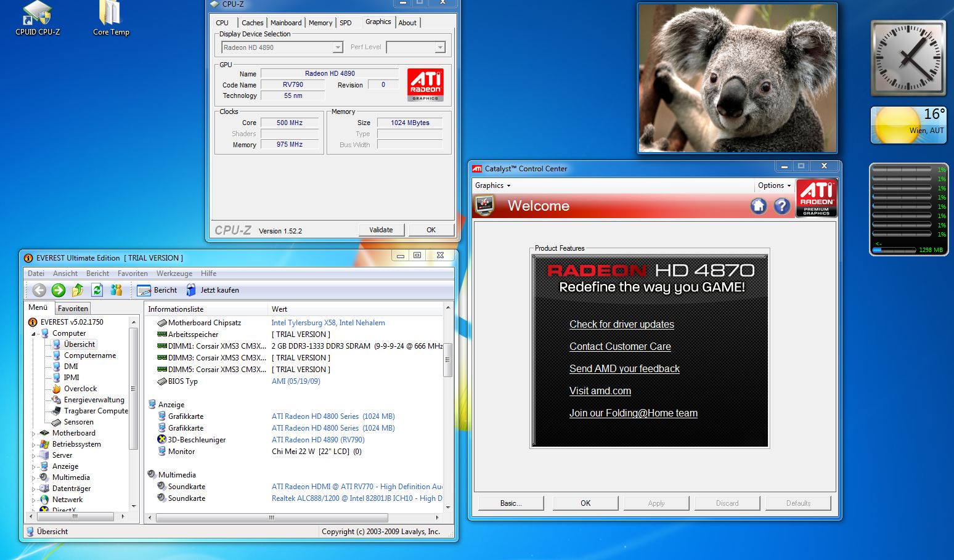Select IPMI tree item in EVEREST
954x560 pixels.
pos(71,378)
